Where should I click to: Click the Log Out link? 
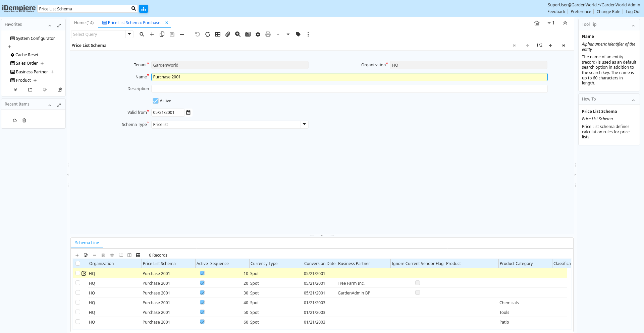(x=633, y=12)
